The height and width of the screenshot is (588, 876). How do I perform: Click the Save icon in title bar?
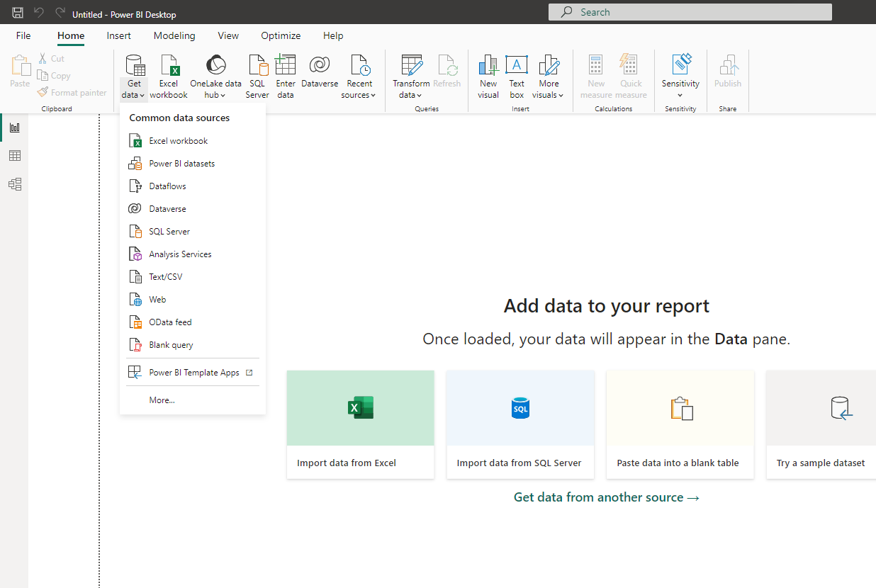18,13
